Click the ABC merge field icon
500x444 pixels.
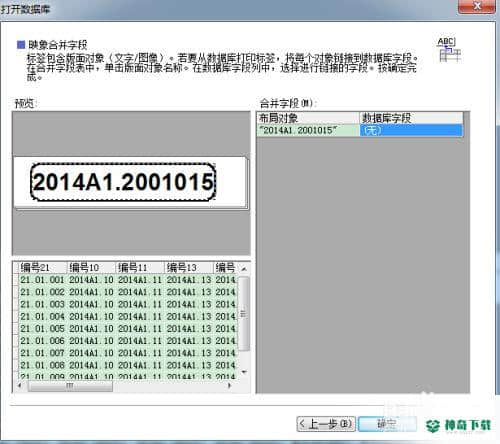click(450, 50)
